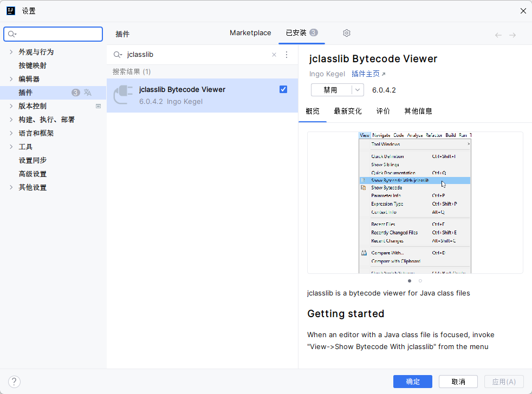
Task: Close the 设置 dialog window
Action: tap(523, 11)
